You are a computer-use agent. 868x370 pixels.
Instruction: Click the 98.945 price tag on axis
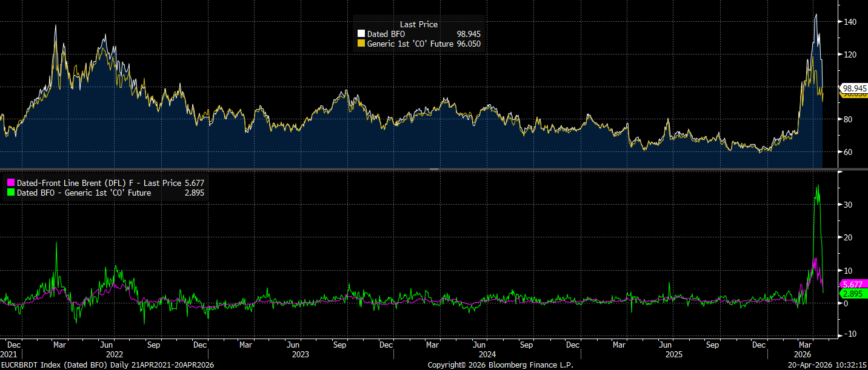pyautogui.click(x=855, y=88)
